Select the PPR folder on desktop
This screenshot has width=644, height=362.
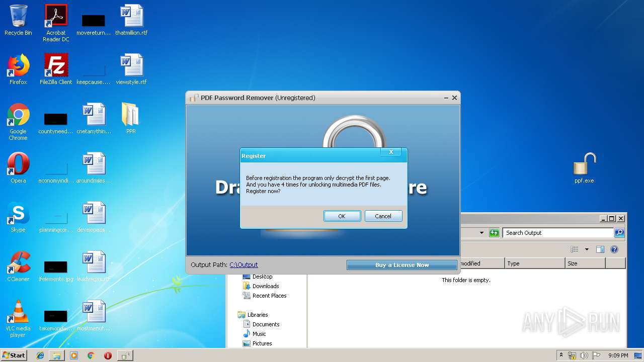click(x=131, y=119)
